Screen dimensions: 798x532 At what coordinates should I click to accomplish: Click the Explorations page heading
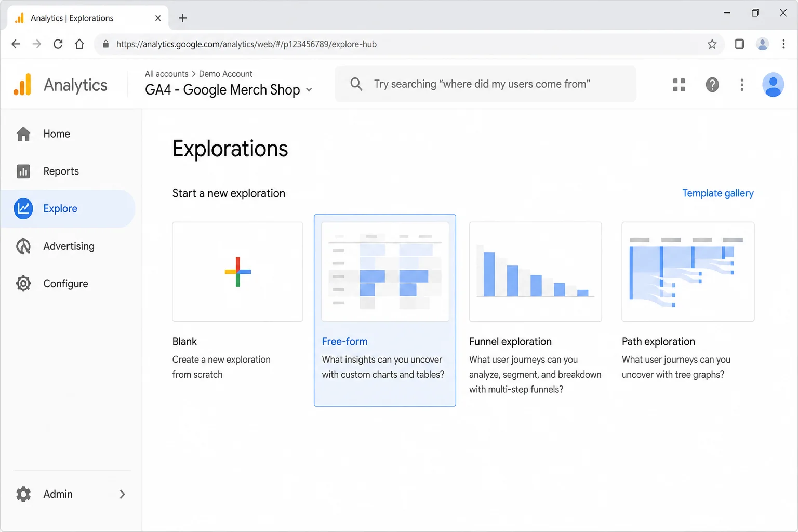[230, 149]
